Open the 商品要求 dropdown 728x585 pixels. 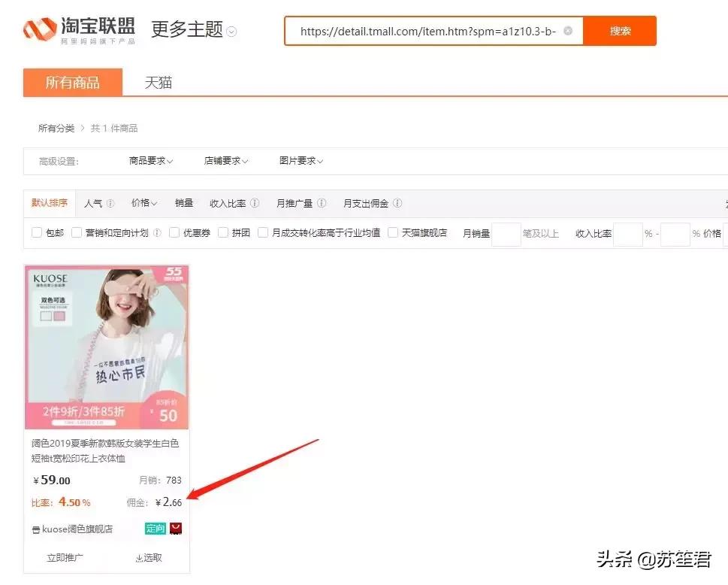coord(149,161)
